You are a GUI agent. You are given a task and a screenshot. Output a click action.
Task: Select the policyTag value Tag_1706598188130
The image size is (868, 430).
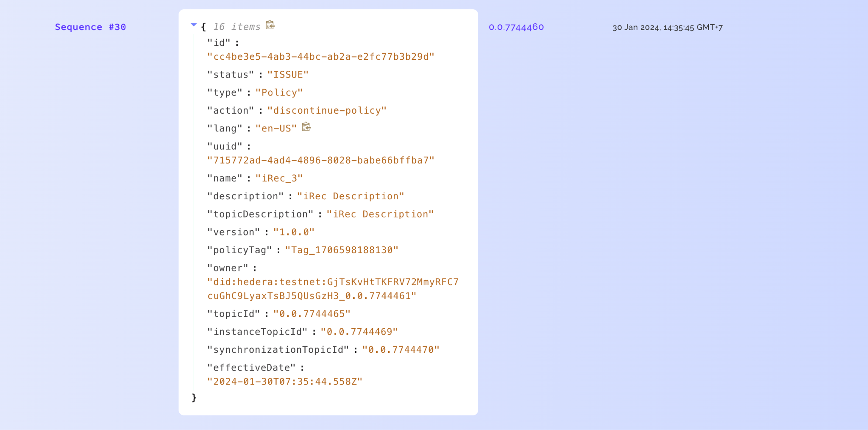pos(342,250)
